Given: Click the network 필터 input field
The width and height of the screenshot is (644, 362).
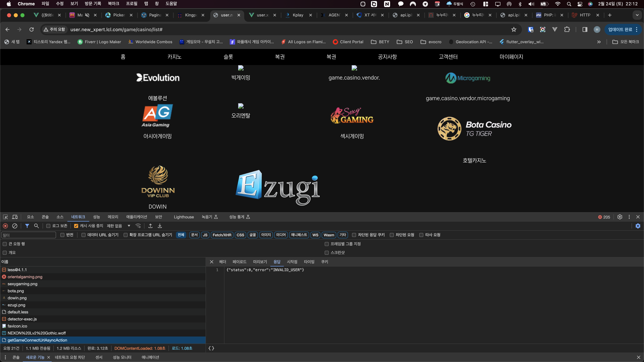Looking at the screenshot, I should click(29, 235).
